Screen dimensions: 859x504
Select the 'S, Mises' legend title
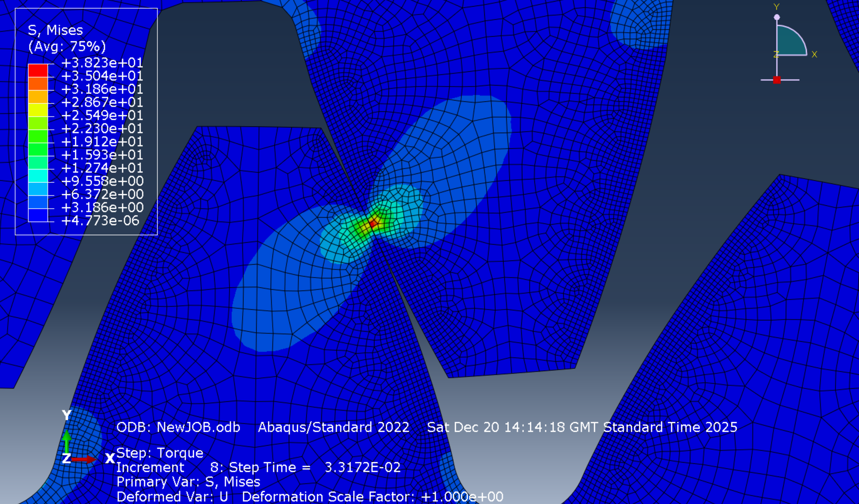click(55, 30)
